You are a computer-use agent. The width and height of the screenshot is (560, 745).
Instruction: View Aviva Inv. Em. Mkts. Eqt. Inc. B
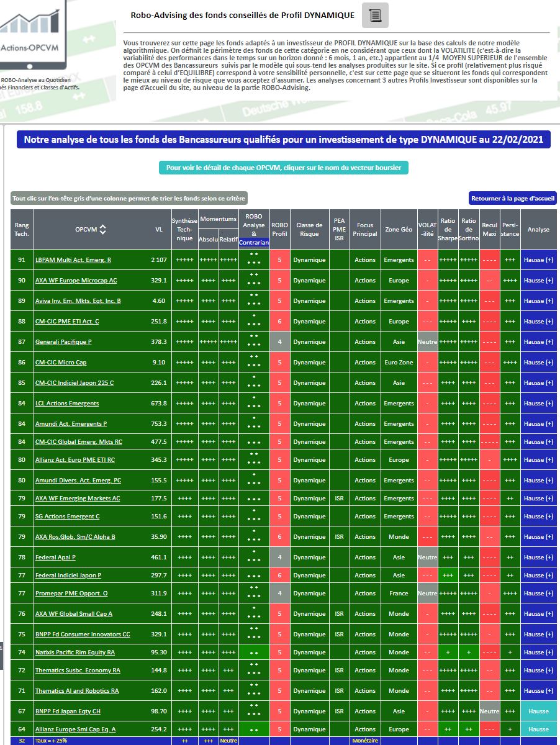[78, 301]
